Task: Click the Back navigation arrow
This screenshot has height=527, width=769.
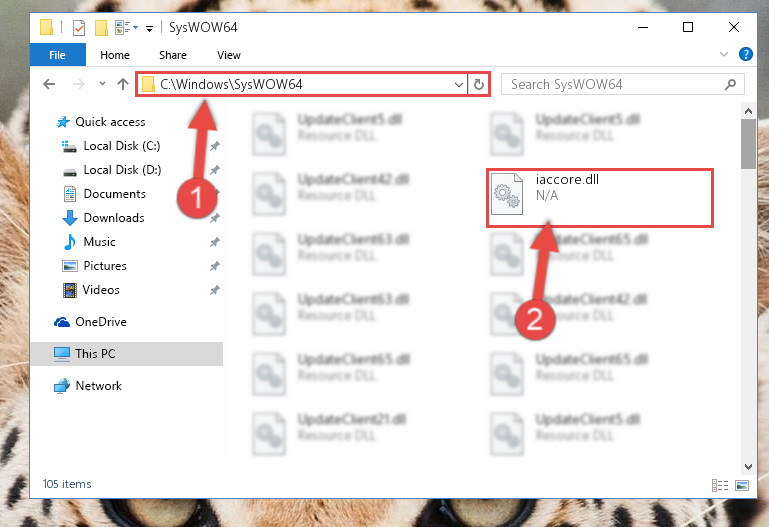Action: 49,84
